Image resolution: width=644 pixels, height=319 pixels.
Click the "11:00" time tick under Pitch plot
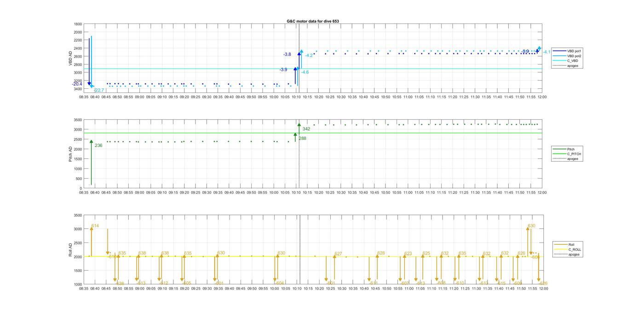pos(408,192)
